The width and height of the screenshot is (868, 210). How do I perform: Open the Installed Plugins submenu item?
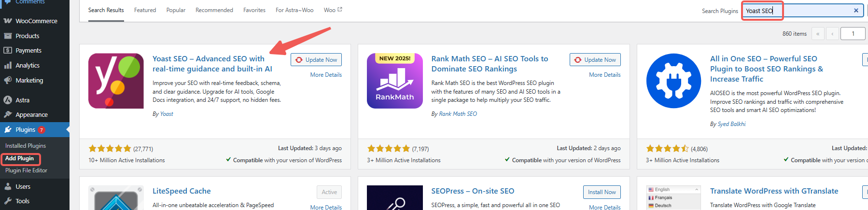tap(26, 146)
